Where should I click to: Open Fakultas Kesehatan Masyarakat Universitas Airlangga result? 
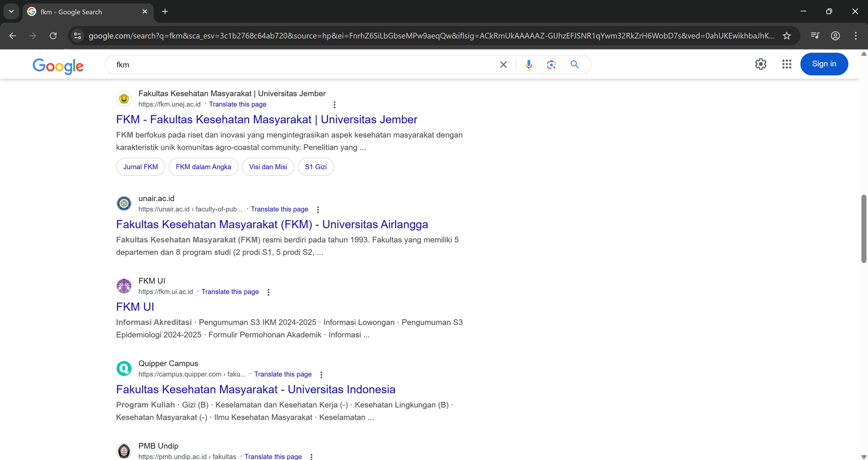coord(272,224)
